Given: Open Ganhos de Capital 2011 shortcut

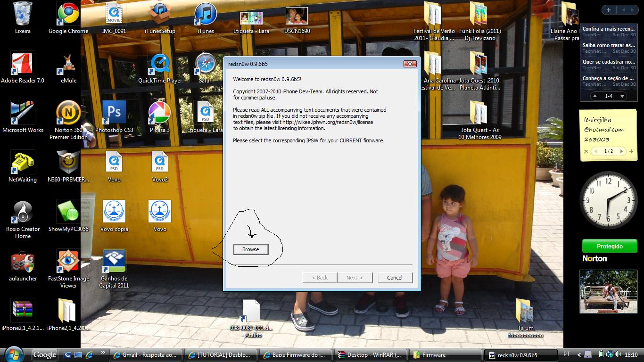Looking at the screenshot, I should point(114,269).
